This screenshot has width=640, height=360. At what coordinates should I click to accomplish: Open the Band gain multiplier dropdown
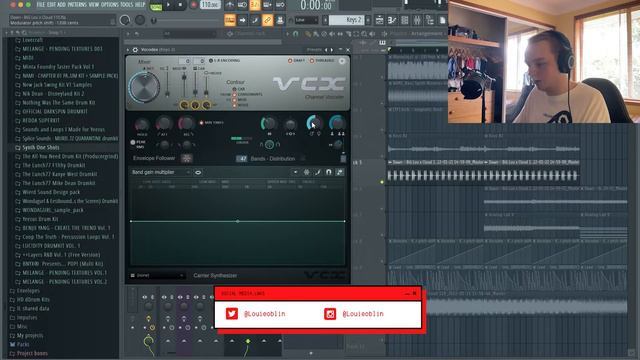(x=161, y=172)
